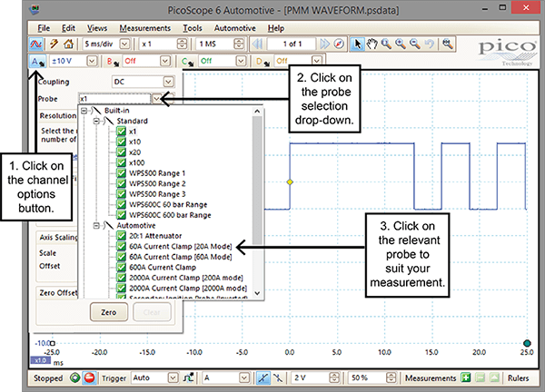Choose the window zoom magnifier tool

pos(386,44)
